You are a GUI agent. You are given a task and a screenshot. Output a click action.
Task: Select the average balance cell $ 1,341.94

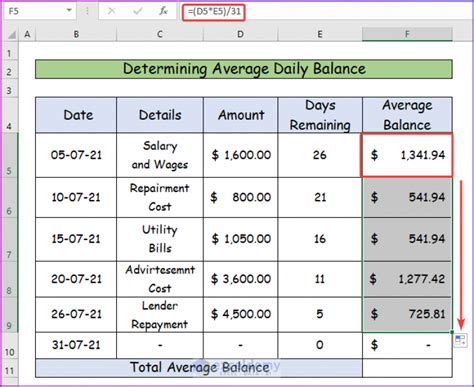(x=407, y=155)
